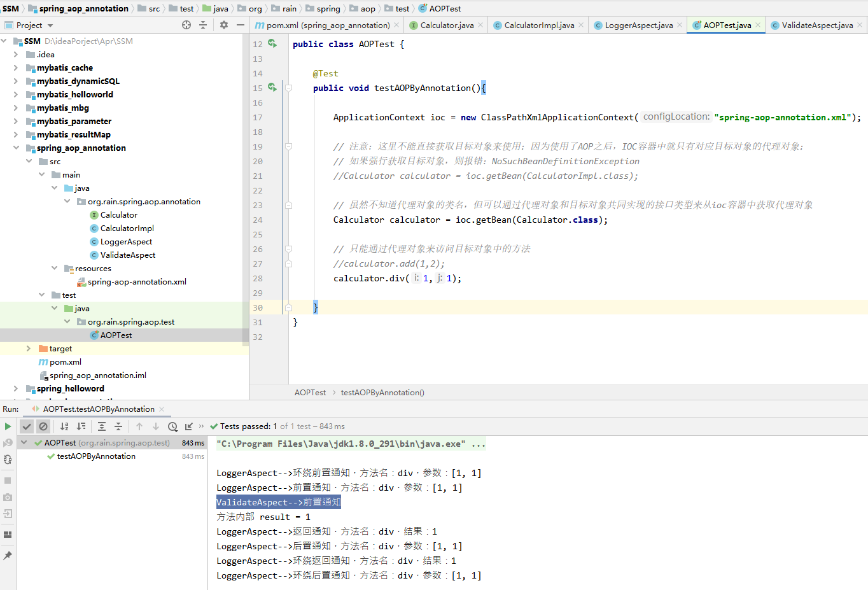
Task: Run testAOPByAnnotation gutter icon at line 15
Action: click(272, 87)
